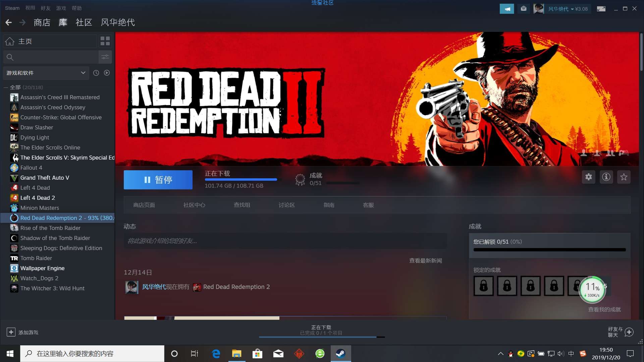Click the activity post text field
Viewport: 644px width, 362px height.
click(x=285, y=241)
